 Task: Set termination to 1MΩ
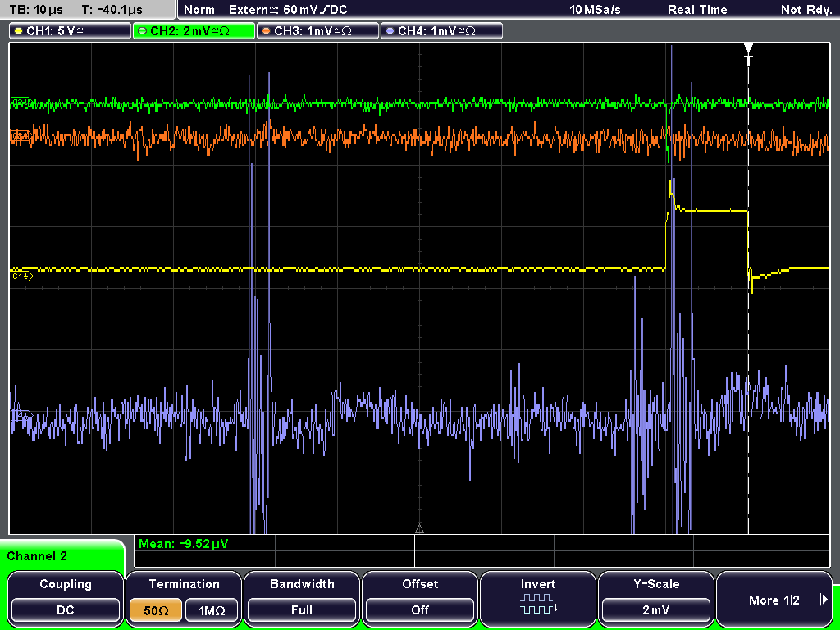[212, 610]
